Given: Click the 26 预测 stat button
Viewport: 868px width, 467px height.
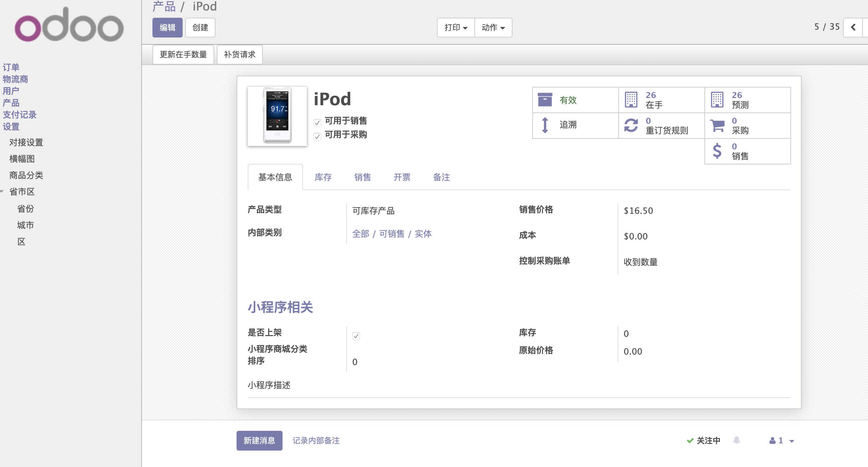Looking at the screenshot, I should pyautogui.click(x=748, y=100).
